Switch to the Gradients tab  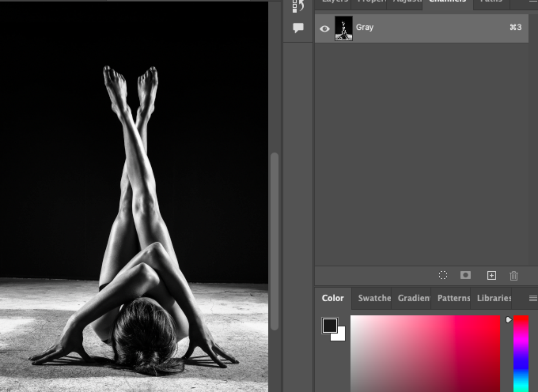[413, 299]
